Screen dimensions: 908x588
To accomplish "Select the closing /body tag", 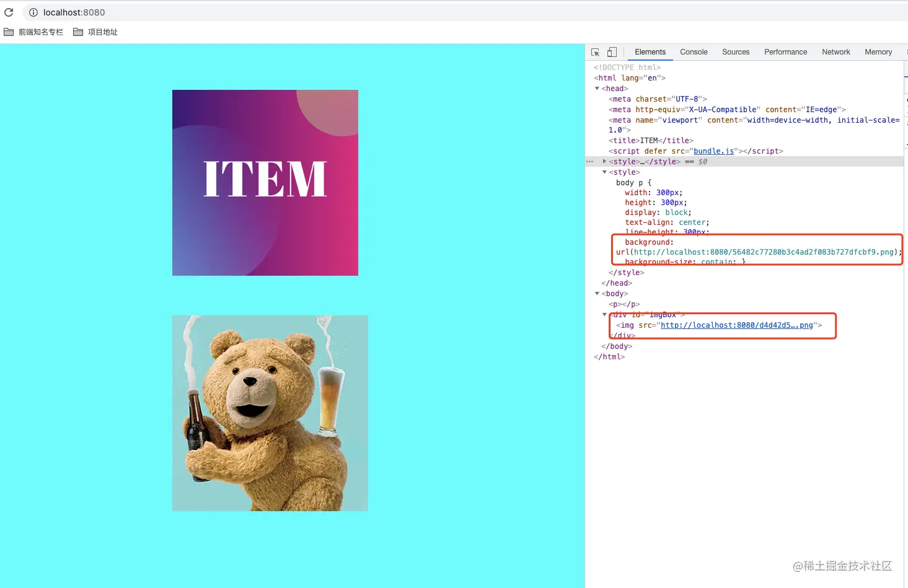I will pos(617,346).
